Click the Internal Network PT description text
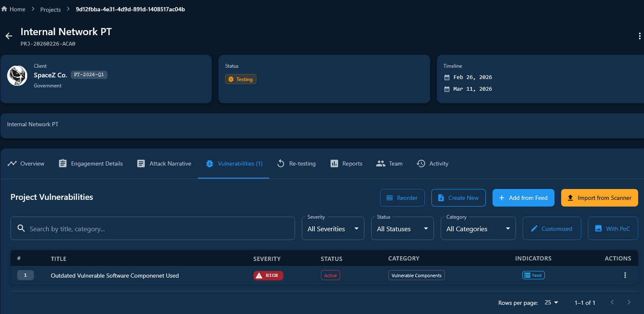Viewport: 644px width, 314px height. tap(33, 124)
